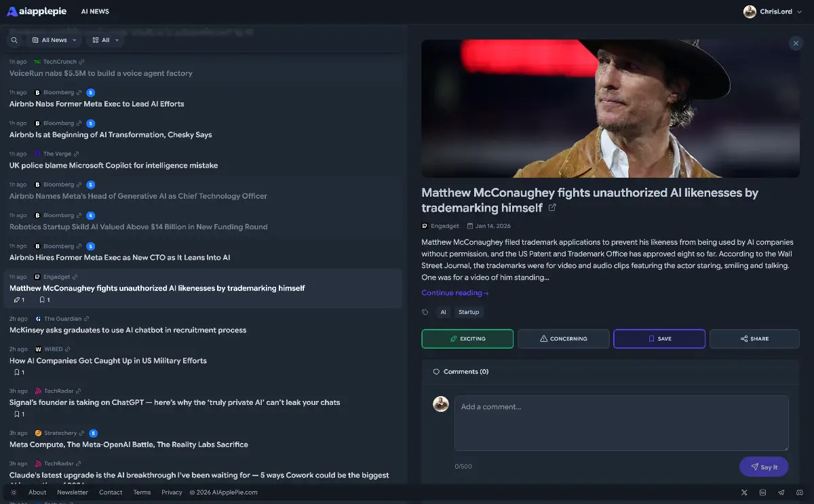Click the article title in detail panel
Image resolution: width=814 pixels, height=504 pixels.
[589, 200]
